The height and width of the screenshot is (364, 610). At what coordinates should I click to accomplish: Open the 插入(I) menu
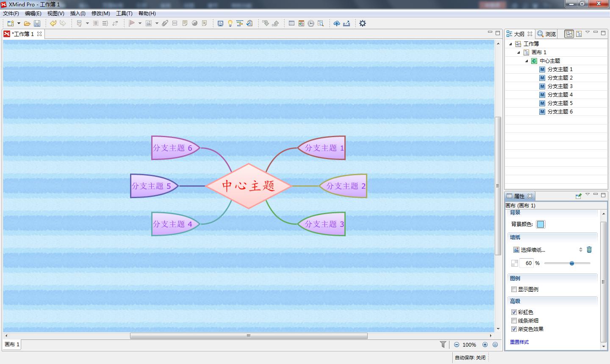[78, 14]
